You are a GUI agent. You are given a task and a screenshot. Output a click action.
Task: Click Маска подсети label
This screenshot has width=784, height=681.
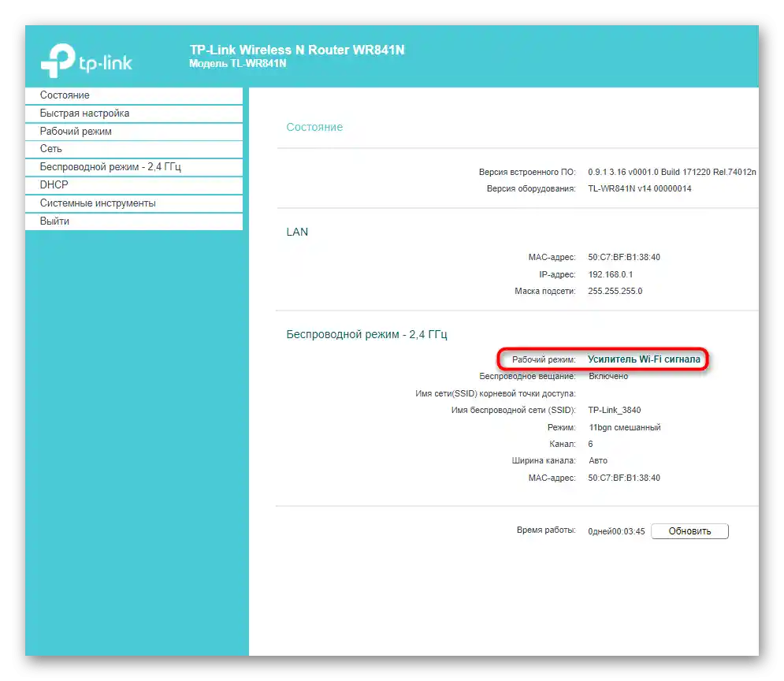click(x=545, y=291)
